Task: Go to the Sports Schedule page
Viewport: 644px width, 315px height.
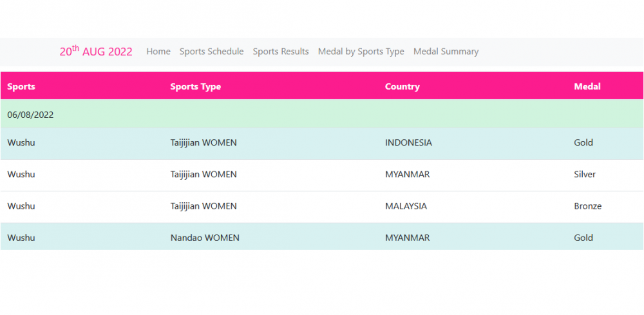Action: [211, 52]
